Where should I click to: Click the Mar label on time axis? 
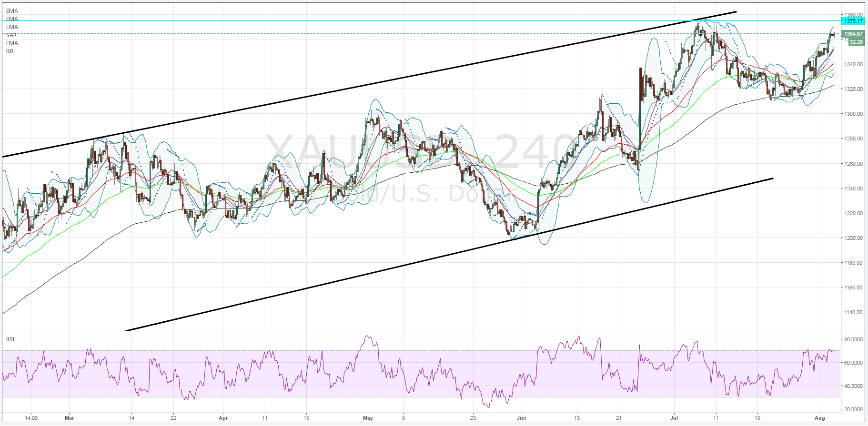(70, 418)
